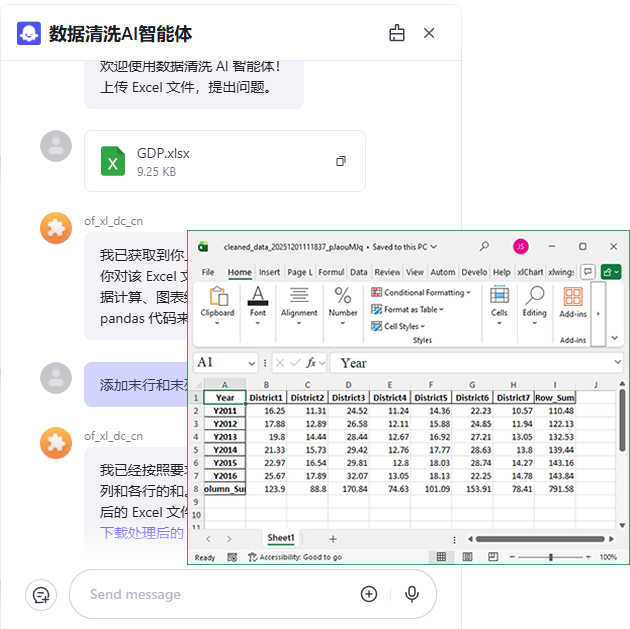630x629 pixels.
Task: Open the Excel File tab
Action: pyautogui.click(x=208, y=272)
